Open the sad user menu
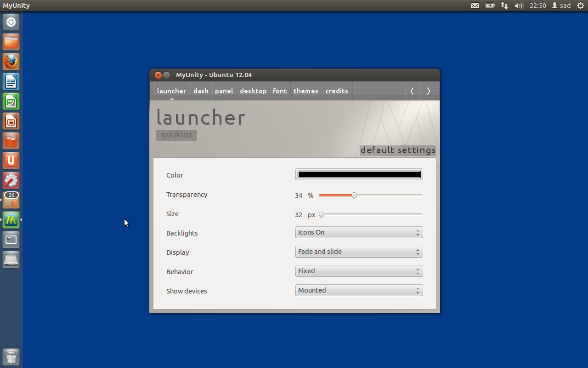This screenshot has width=588, height=368. coord(561,6)
